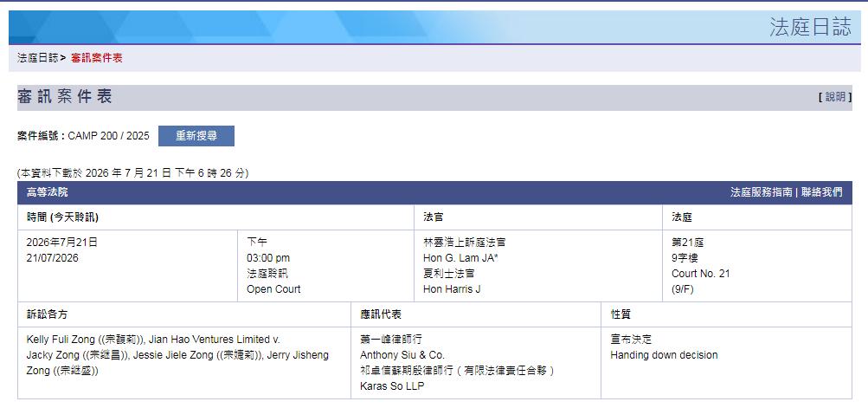Select judge name Hon Harris J
This screenshot has height=408, width=868.
click(452, 288)
